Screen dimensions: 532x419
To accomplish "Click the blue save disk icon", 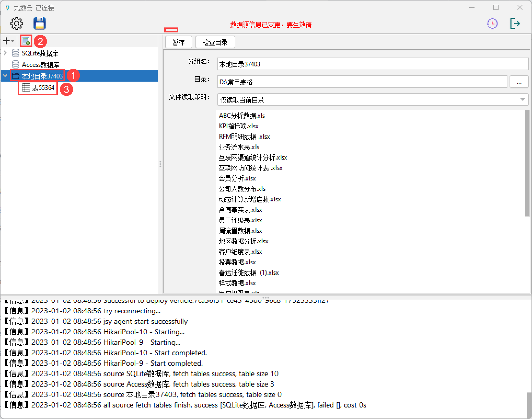I will (x=40, y=24).
